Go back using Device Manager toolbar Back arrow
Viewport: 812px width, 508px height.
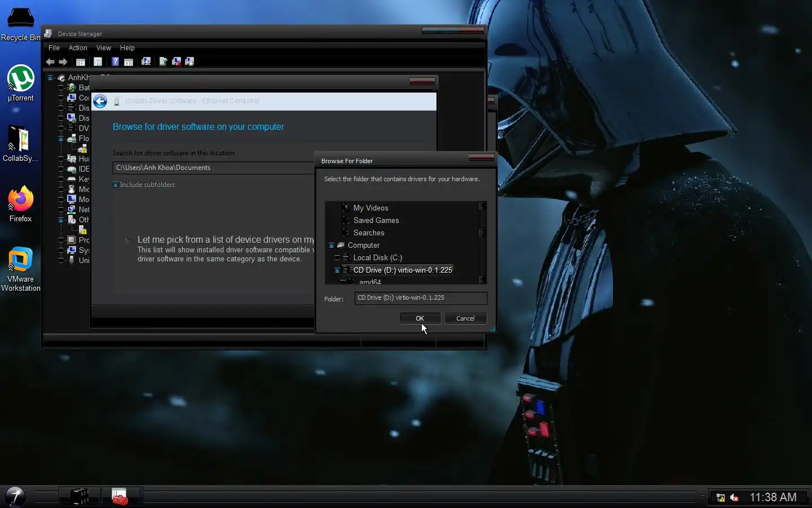[50, 62]
